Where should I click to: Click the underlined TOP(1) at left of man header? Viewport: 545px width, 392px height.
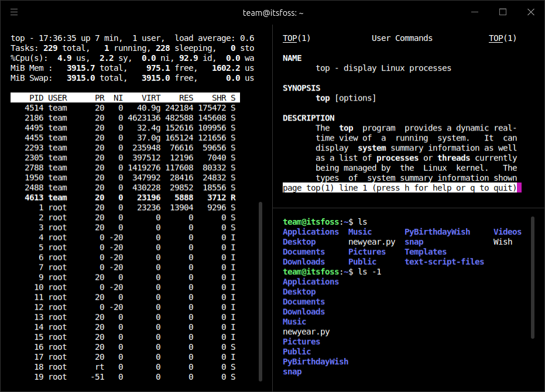pyautogui.click(x=296, y=38)
